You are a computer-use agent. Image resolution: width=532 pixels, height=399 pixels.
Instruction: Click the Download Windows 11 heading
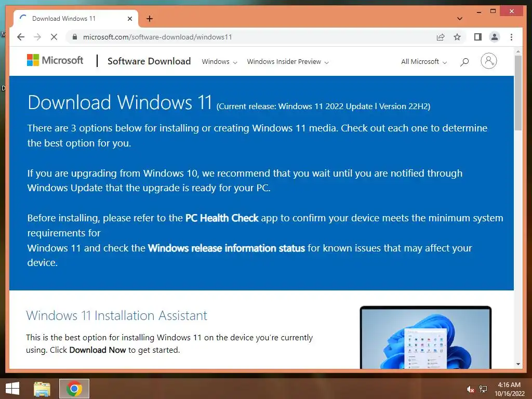pos(120,102)
